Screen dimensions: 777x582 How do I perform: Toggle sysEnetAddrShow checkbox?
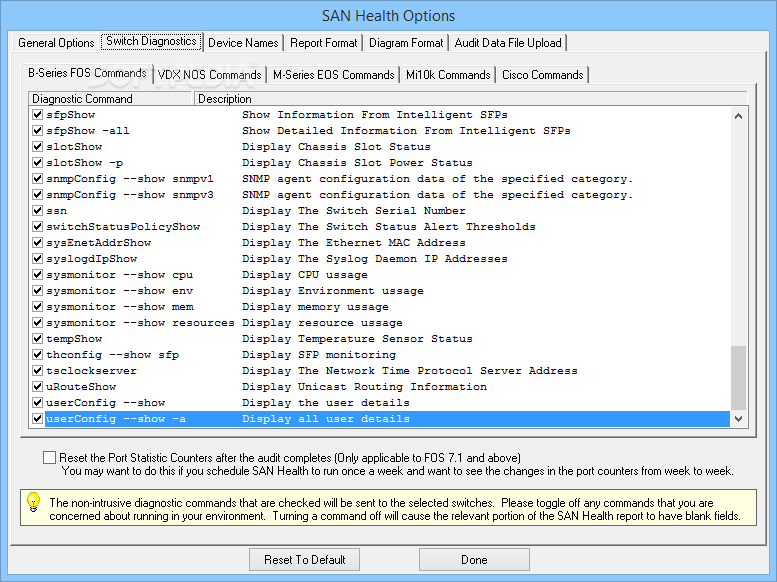37,242
